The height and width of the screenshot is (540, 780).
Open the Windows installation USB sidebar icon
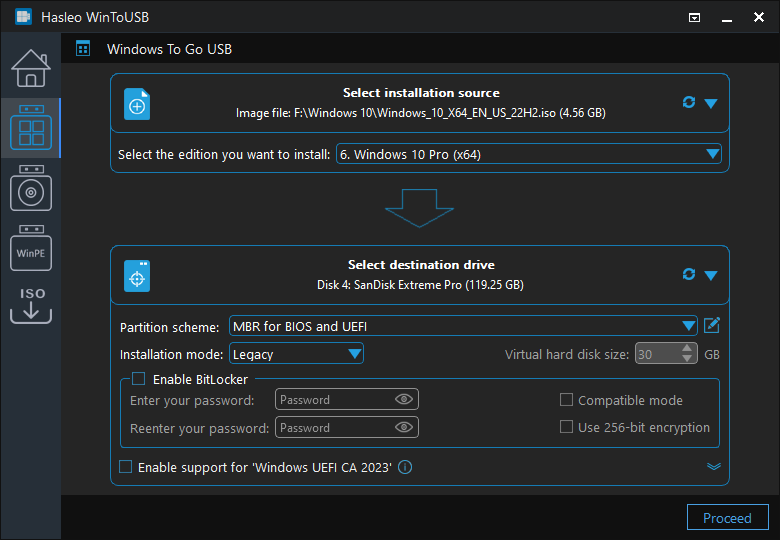(x=31, y=188)
